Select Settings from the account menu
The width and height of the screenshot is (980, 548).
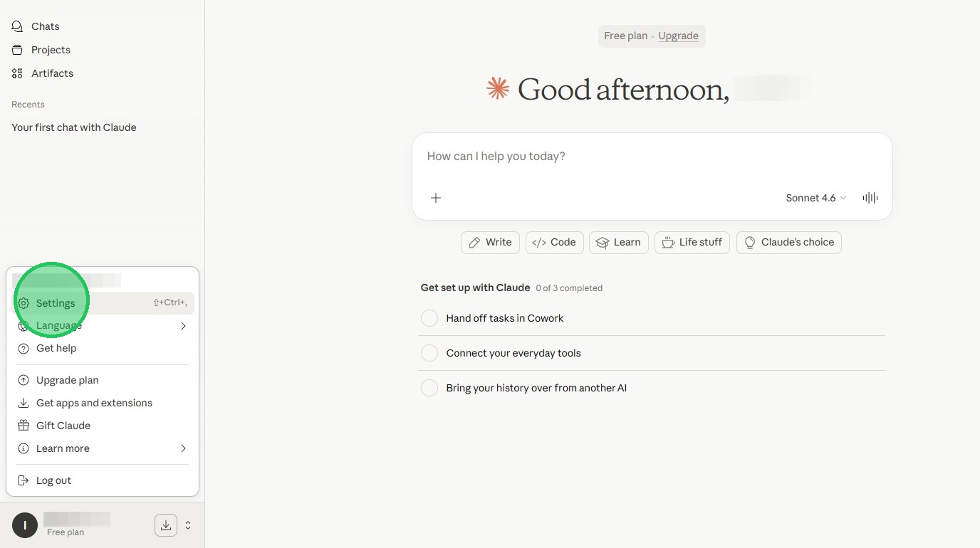(x=56, y=303)
